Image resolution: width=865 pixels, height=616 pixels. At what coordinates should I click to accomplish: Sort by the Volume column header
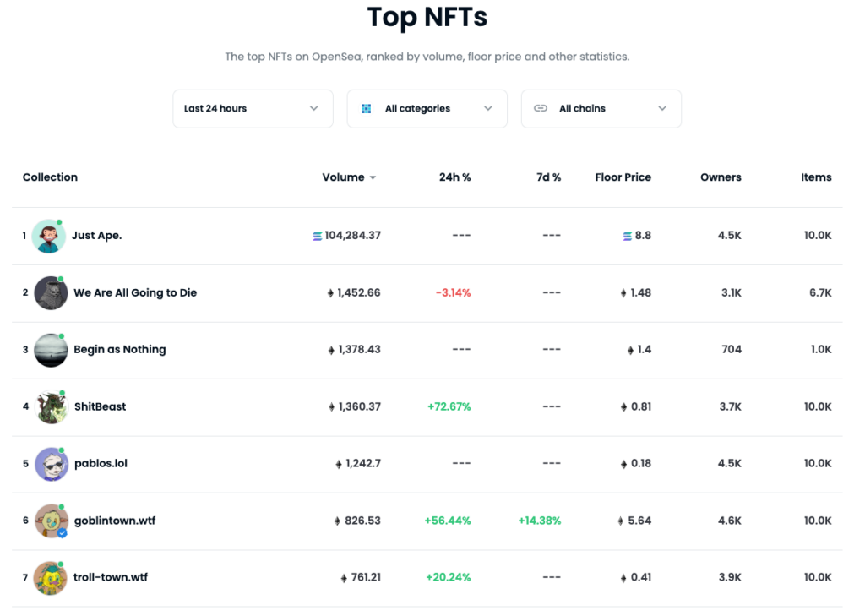coord(343,177)
